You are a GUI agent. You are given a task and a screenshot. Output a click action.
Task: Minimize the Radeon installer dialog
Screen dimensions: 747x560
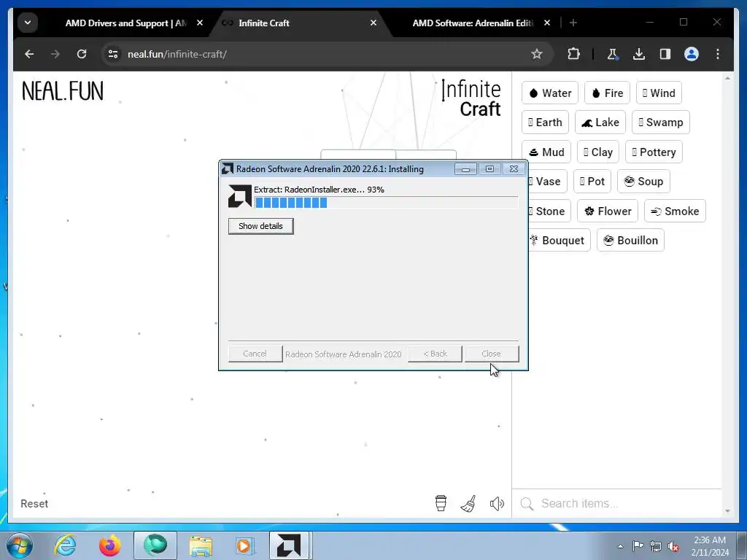pyautogui.click(x=465, y=169)
